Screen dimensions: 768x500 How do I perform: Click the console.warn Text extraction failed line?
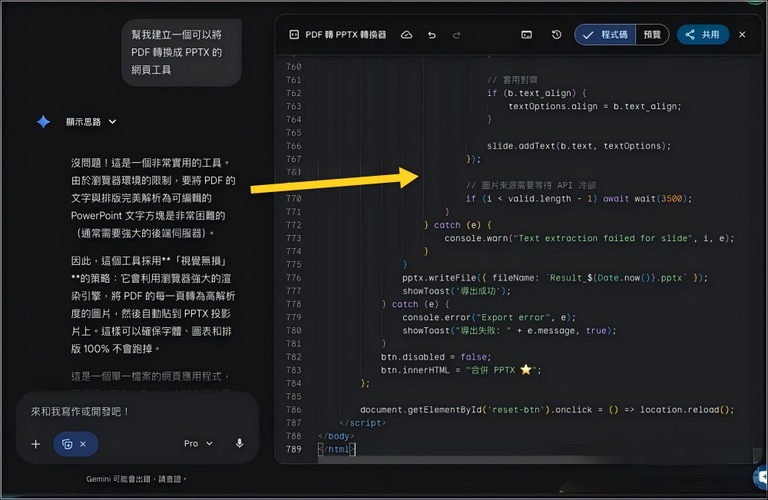(x=589, y=238)
